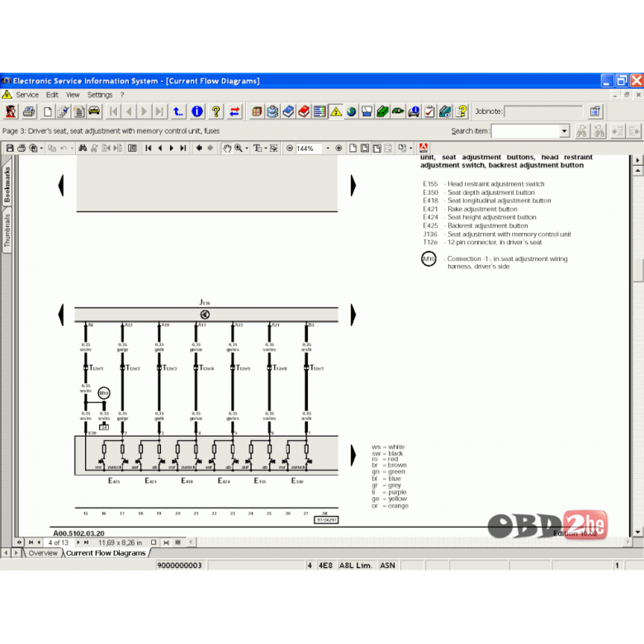Open the ? help menu
The width and height of the screenshot is (644, 644).
(122, 95)
